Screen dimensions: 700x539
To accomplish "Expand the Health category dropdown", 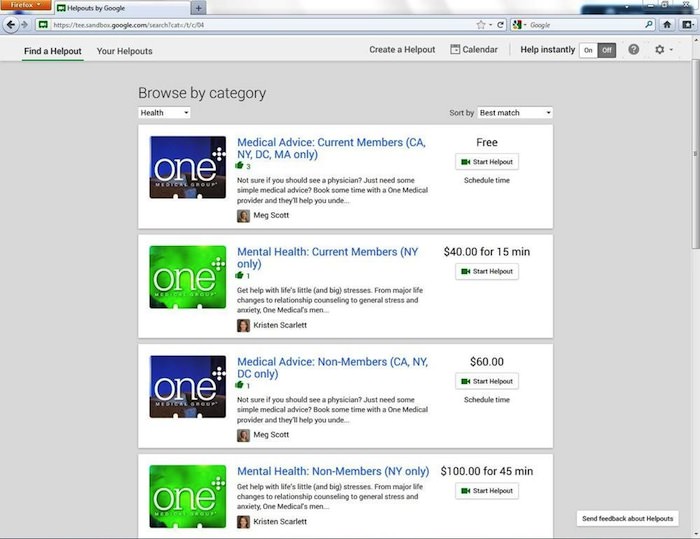I will 164,113.
